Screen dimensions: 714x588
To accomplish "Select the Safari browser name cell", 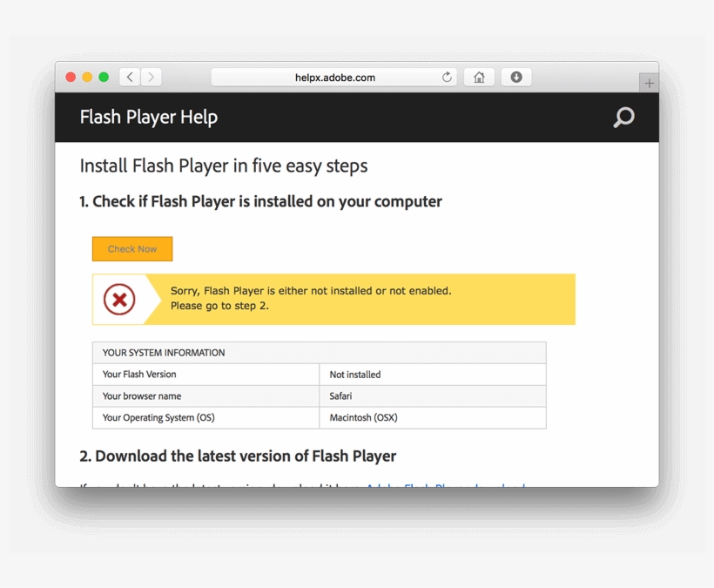I will pyautogui.click(x=433, y=395).
